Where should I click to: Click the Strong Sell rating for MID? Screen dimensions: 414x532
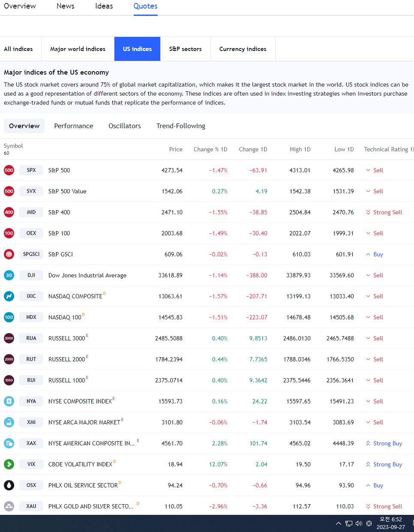pos(384,212)
